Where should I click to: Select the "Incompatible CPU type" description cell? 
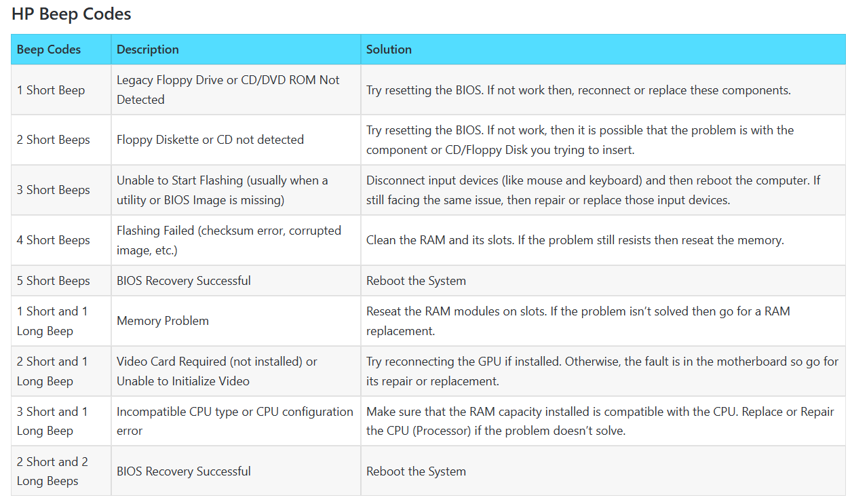235,421
